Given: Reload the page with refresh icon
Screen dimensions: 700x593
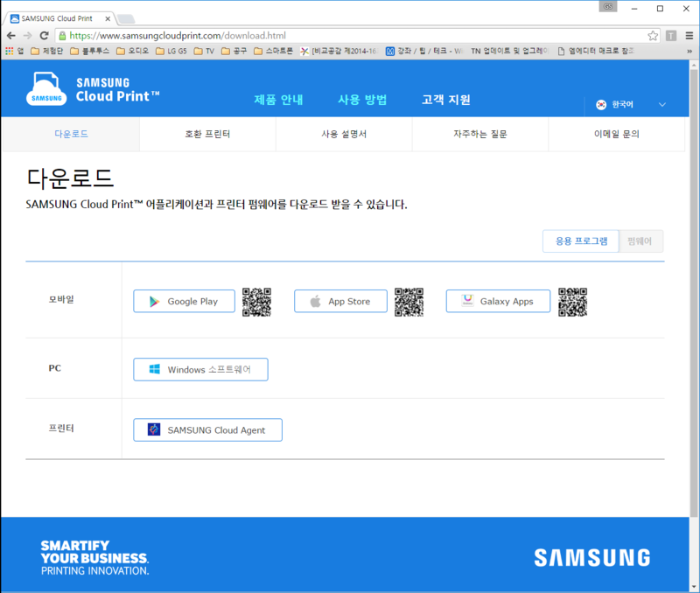Looking at the screenshot, I should click(x=44, y=36).
